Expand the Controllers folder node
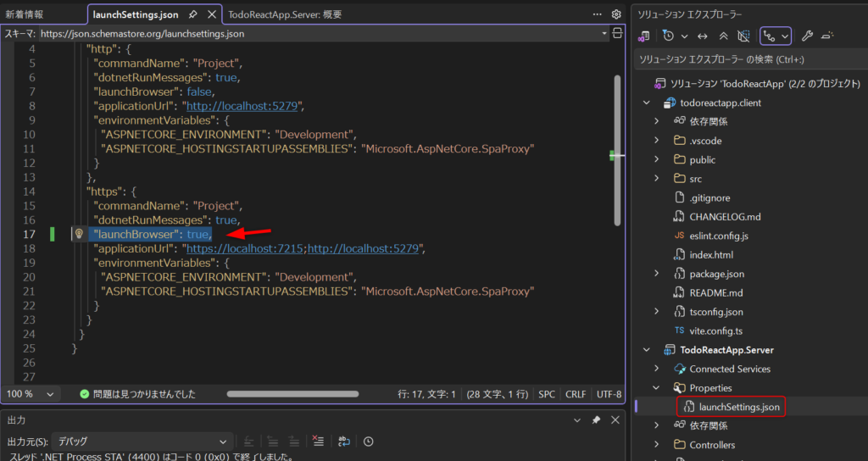This screenshot has width=868, height=461. click(656, 445)
